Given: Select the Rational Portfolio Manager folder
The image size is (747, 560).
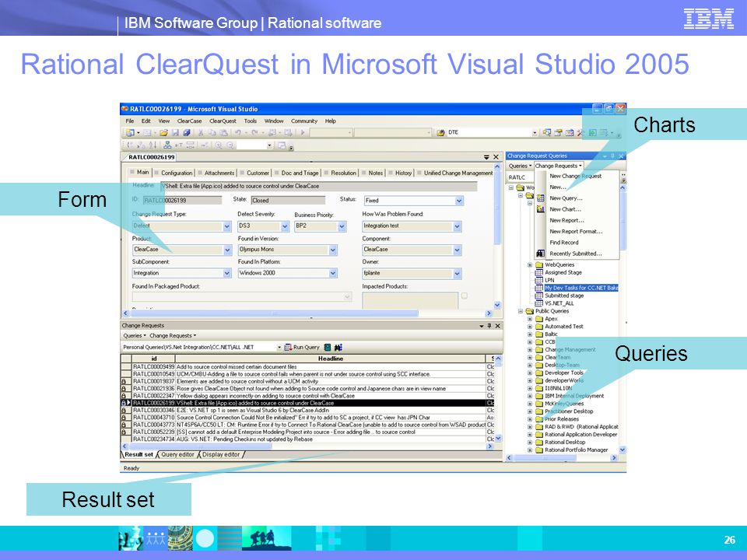Looking at the screenshot, I should pyautogui.click(x=576, y=450).
